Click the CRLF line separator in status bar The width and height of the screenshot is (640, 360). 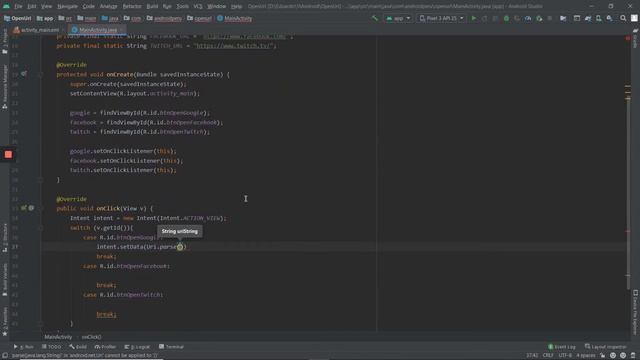[548, 356]
